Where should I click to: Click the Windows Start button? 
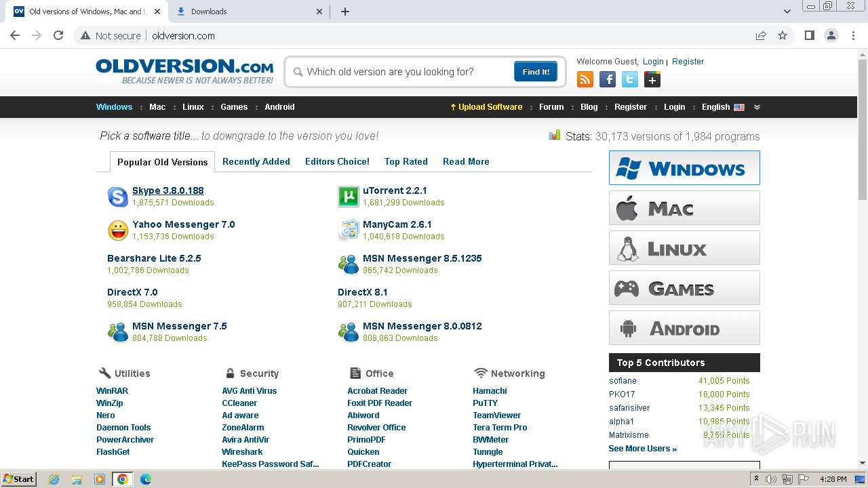19,479
